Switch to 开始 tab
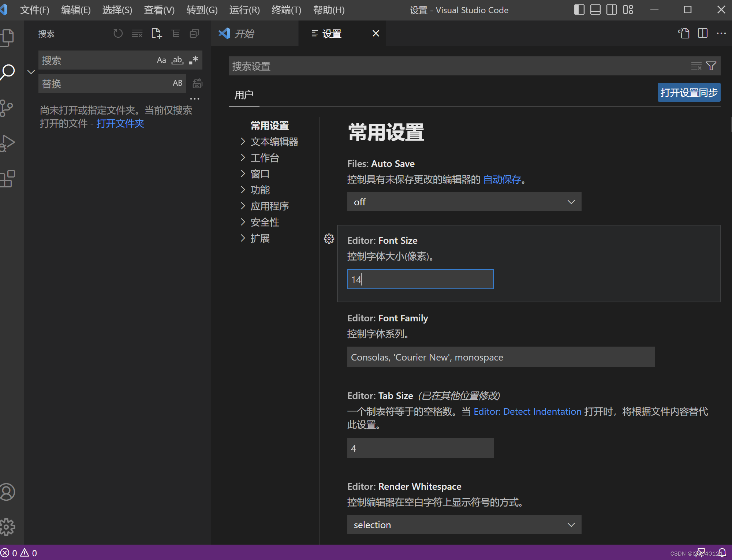The width and height of the screenshot is (732, 560). pyautogui.click(x=255, y=34)
